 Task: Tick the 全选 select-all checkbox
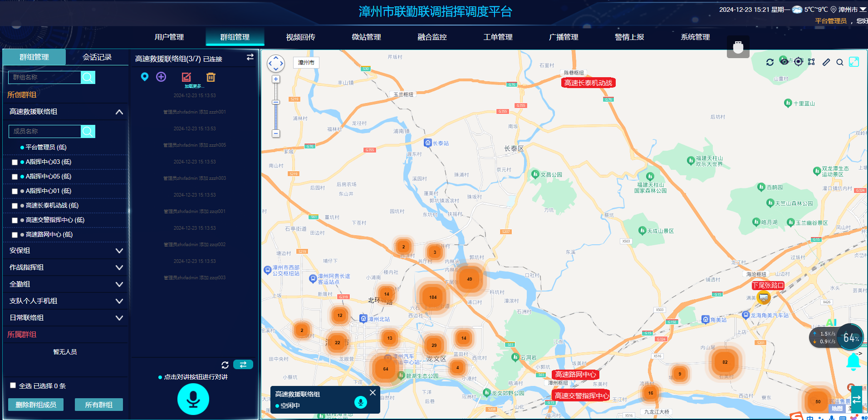(x=13, y=385)
